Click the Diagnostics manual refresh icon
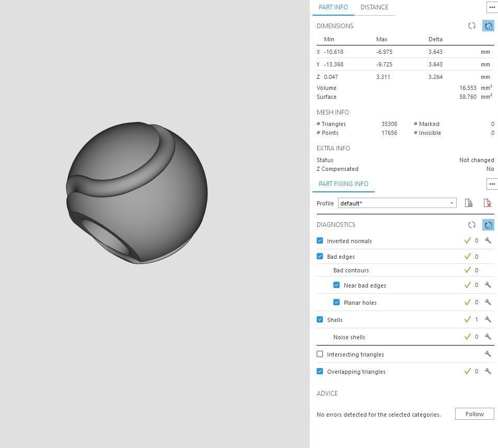 click(472, 225)
